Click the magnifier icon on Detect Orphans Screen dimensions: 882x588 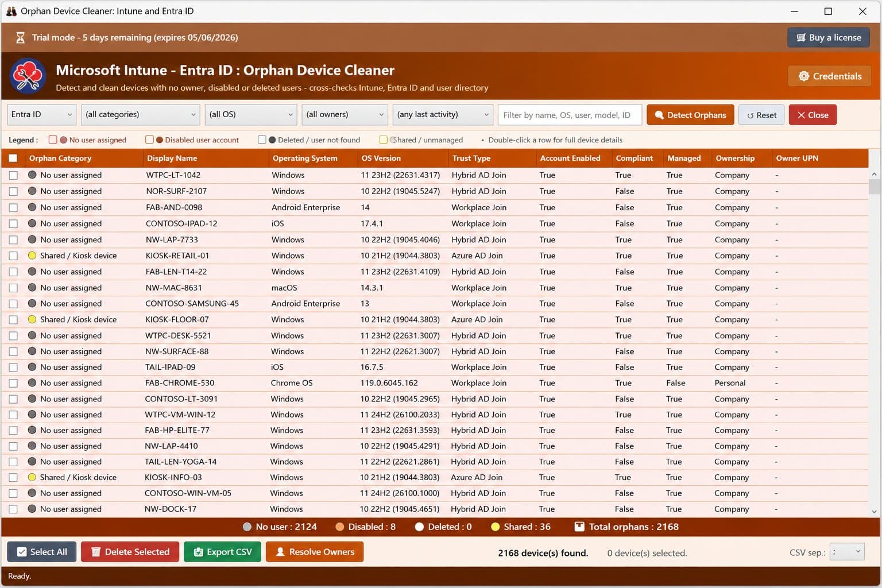(x=659, y=115)
